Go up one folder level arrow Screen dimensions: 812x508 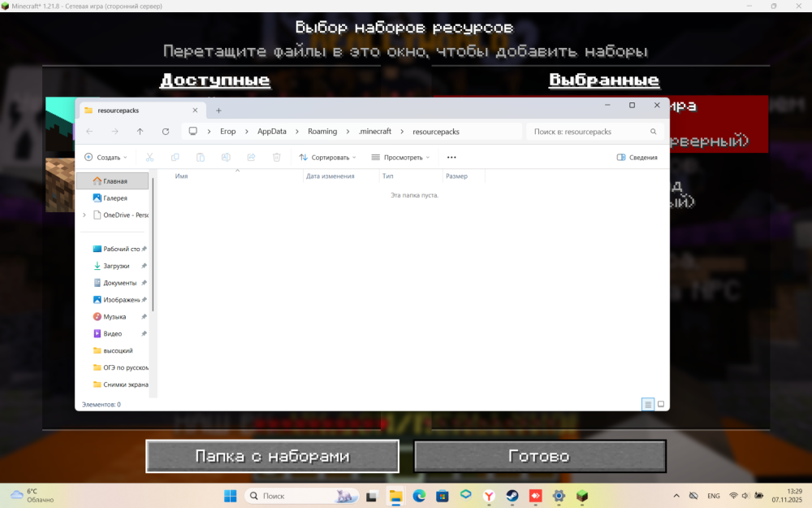(140, 132)
